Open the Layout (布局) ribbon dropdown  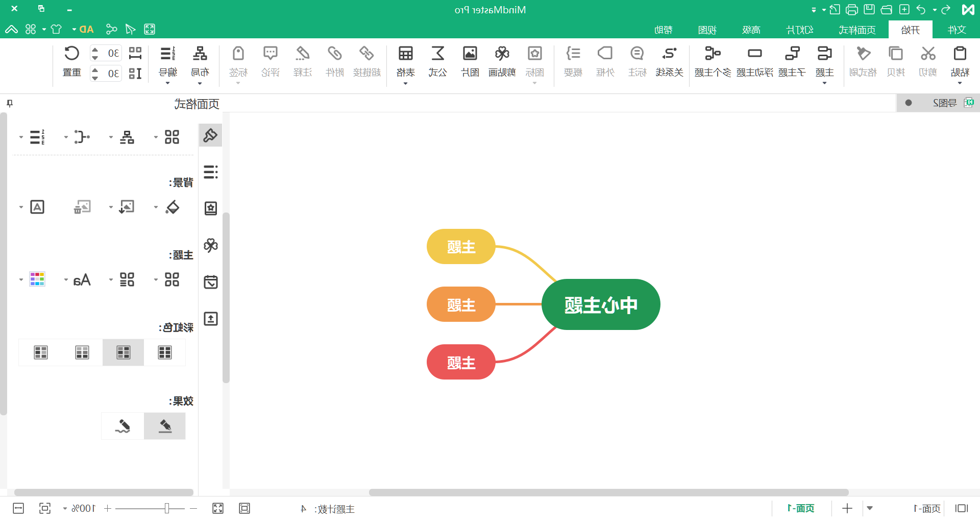click(x=200, y=83)
